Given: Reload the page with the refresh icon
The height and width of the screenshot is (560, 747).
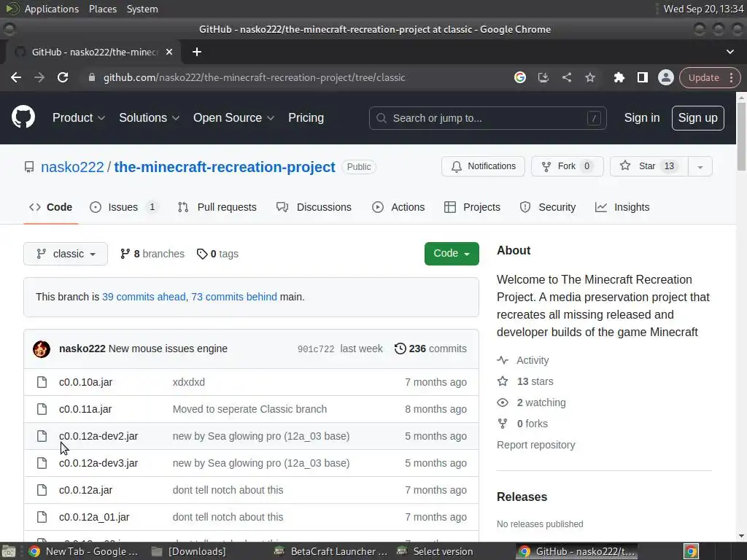Looking at the screenshot, I should (63, 77).
